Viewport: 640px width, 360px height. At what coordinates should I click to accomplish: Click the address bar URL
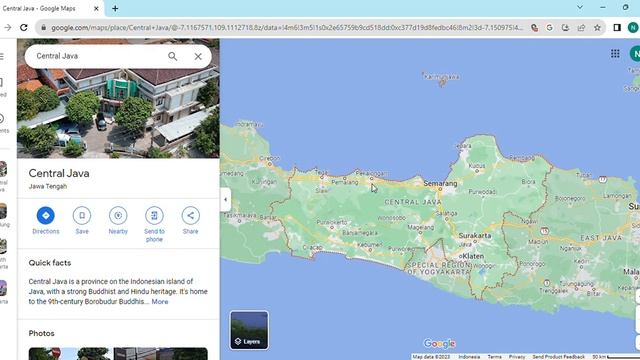(287, 28)
